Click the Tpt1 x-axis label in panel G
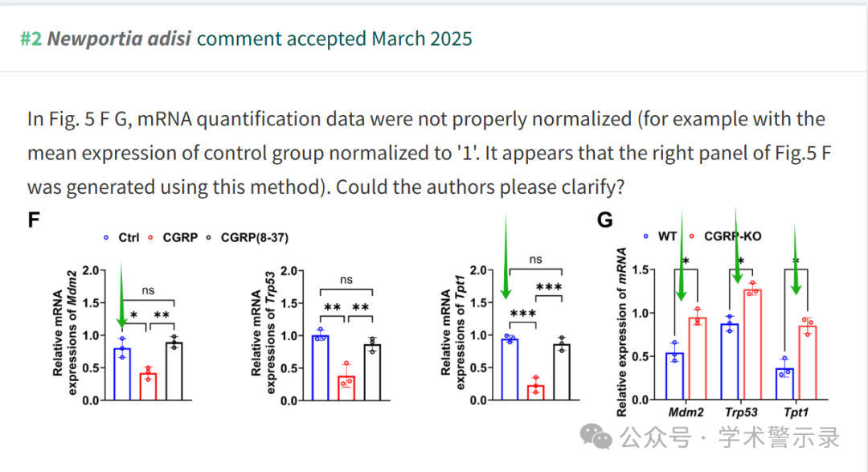 point(796,412)
